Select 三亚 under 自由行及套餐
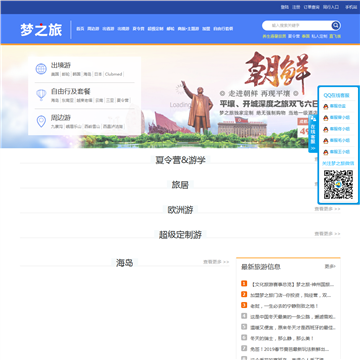The image size is (360, 360). 110,100
